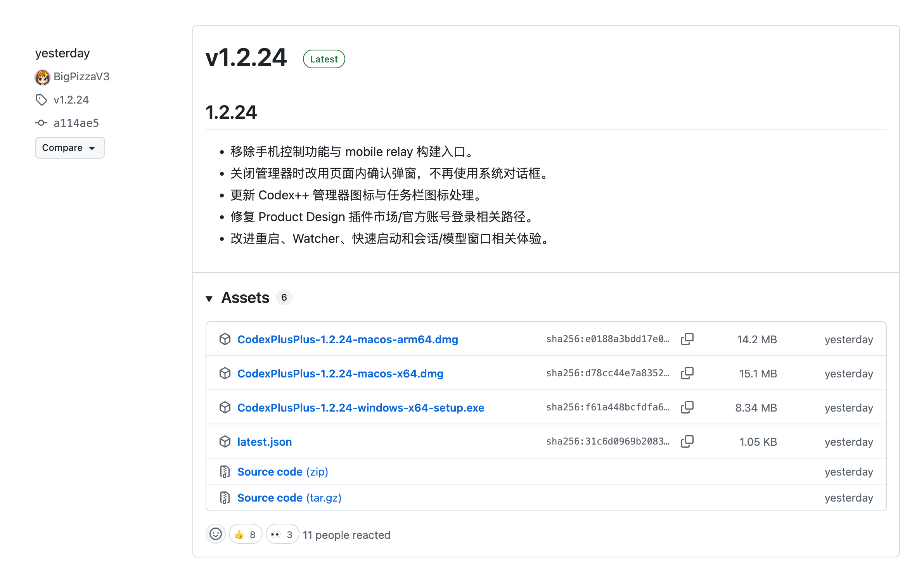Click the BigPizzaV3 avatar image
The image size is (924, 571).
click(x=43, y=77)
